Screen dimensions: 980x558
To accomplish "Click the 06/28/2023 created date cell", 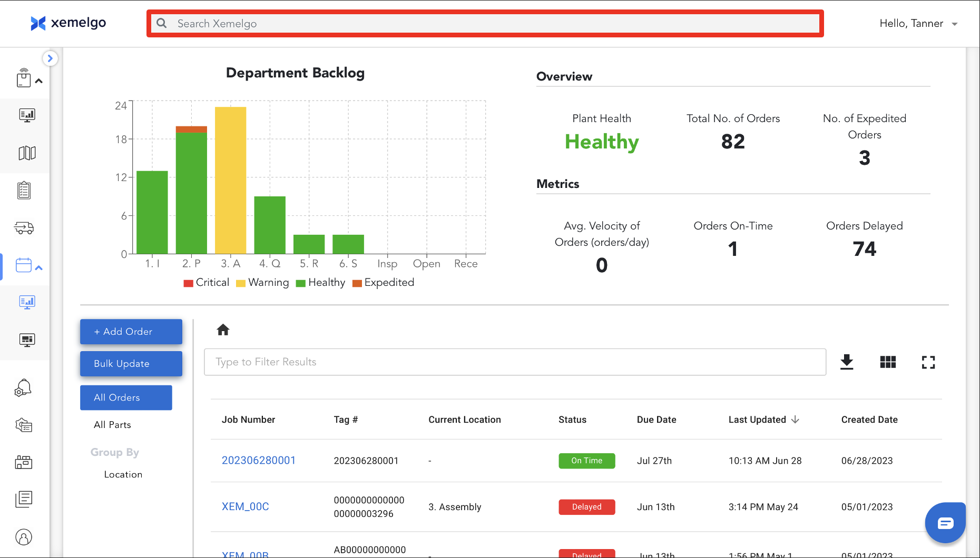I will [867, 461].
